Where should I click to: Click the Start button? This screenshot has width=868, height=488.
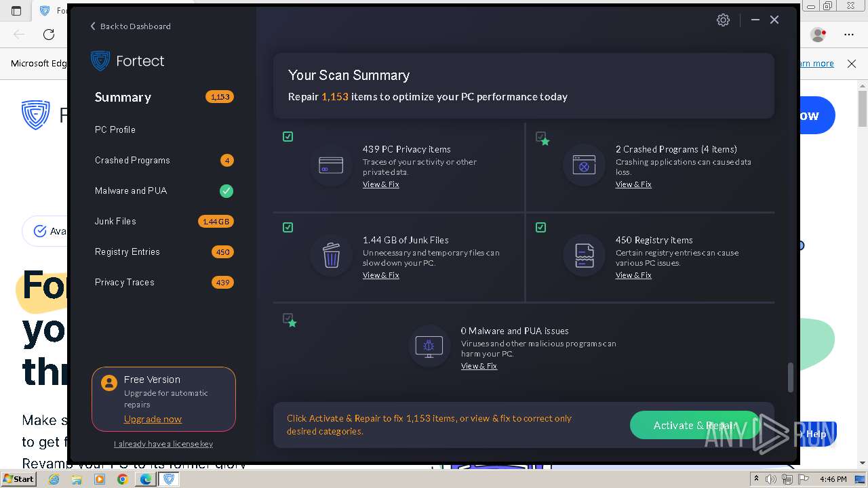coord(18,479)
